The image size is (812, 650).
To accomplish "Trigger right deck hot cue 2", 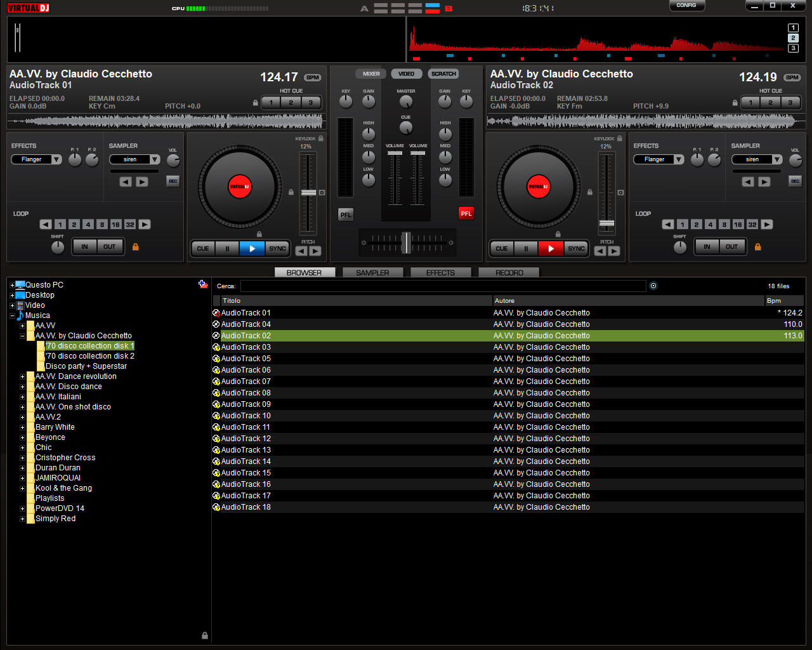I will [770, 102].
